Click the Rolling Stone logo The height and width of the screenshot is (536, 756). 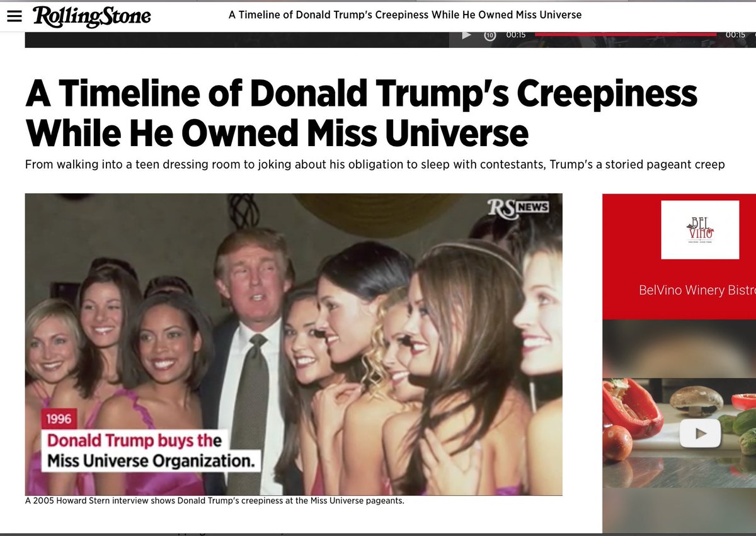[92, 16]
